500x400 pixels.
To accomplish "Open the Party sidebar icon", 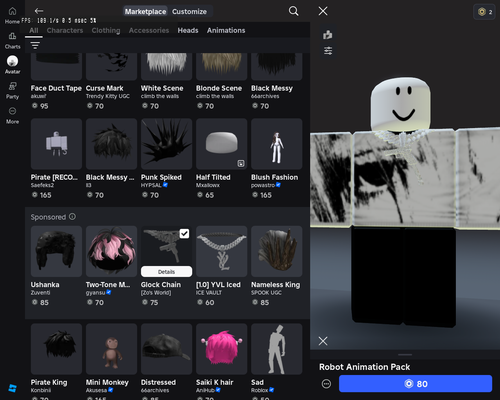I will [x=12, y=86].
